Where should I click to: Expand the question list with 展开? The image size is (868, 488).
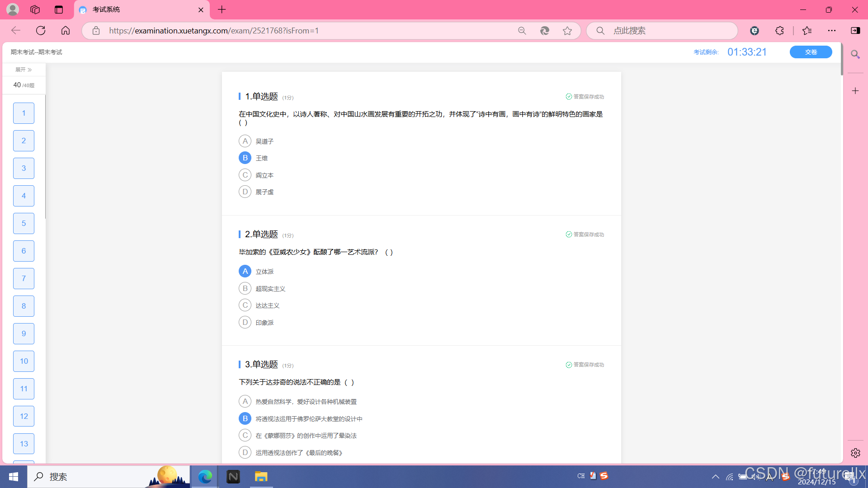24,70
